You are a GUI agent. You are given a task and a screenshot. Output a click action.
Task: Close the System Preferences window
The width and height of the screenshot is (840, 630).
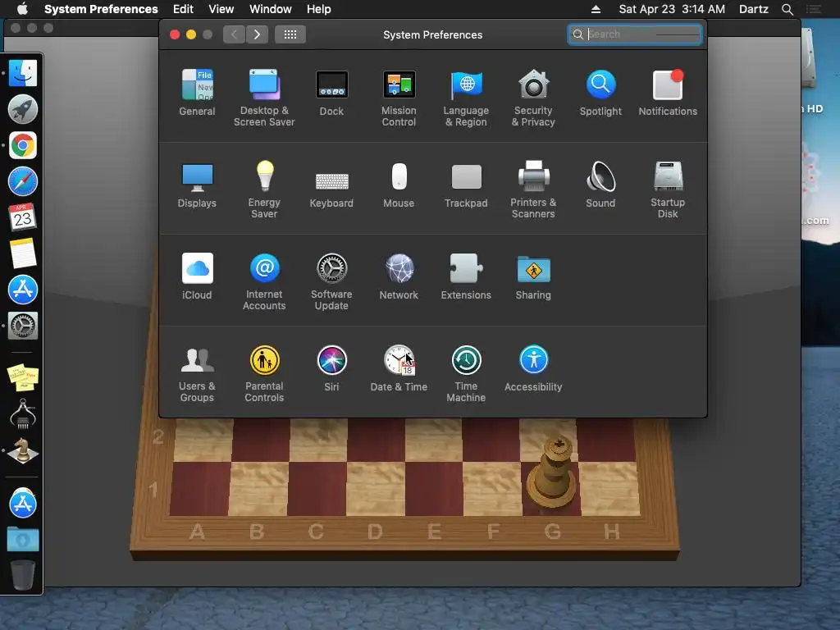click(x=175, y=34)
